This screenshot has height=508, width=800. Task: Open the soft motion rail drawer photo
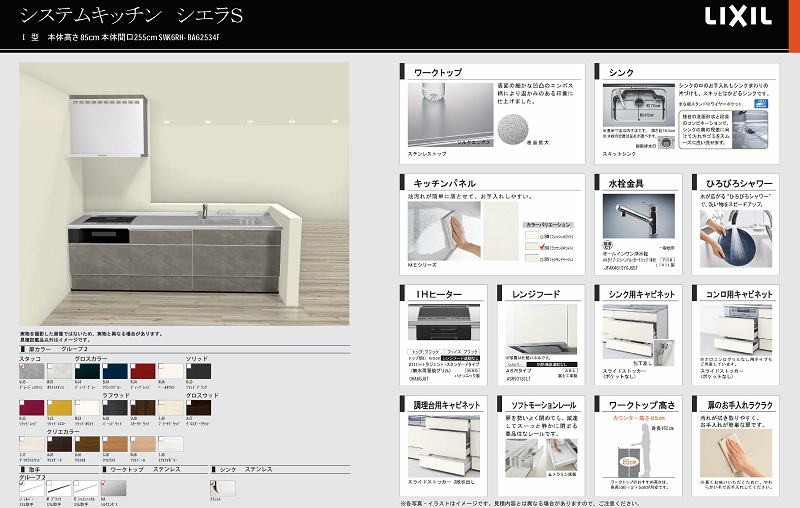pos(541,458)
